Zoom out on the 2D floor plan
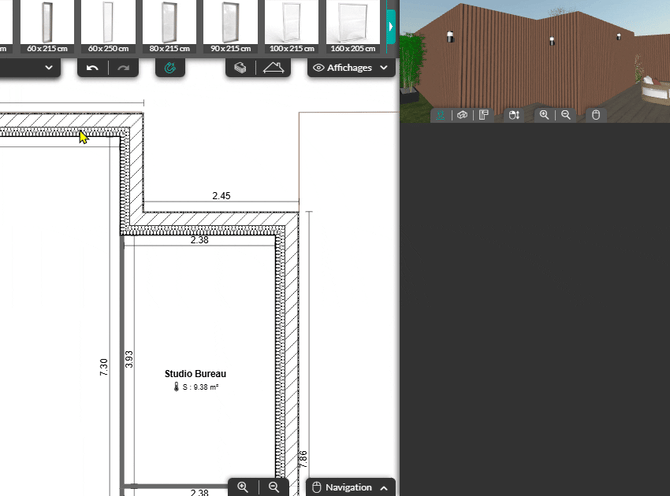Viewport: 670px width, 496px height. [274, 487]
